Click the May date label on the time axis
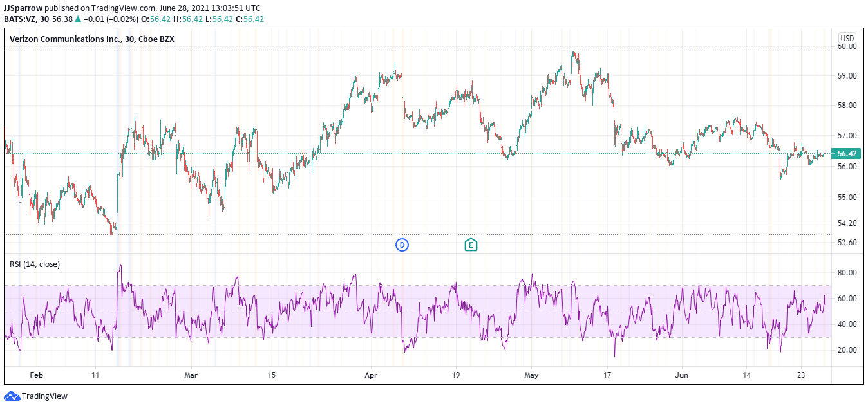 coord(531,375)
